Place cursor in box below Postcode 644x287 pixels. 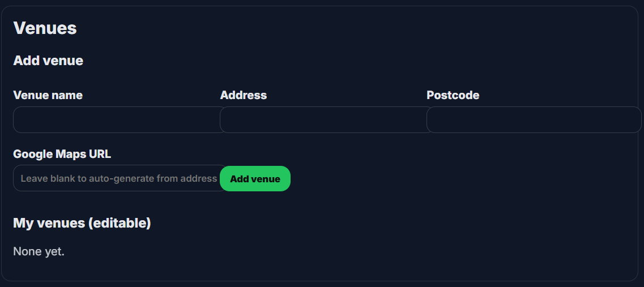[533, 119]
